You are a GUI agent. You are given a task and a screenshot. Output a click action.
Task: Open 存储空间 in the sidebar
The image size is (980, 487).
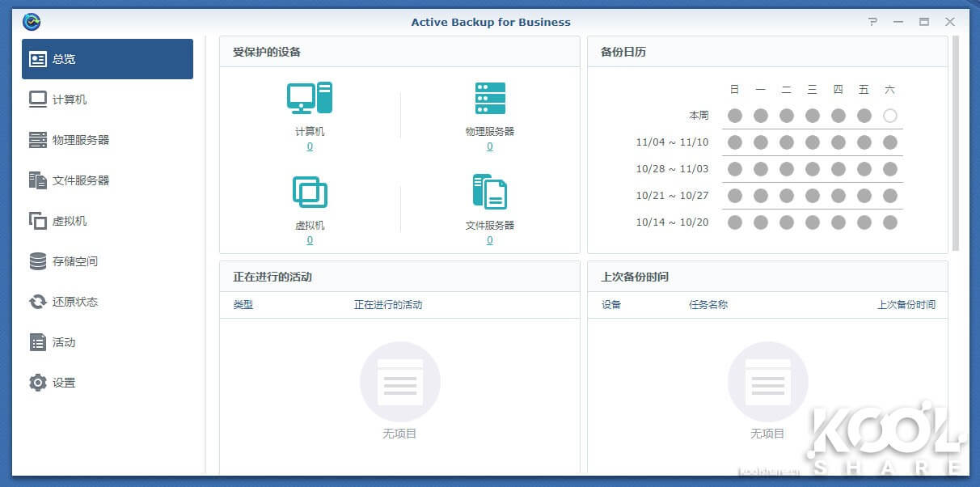click(74, 261)
